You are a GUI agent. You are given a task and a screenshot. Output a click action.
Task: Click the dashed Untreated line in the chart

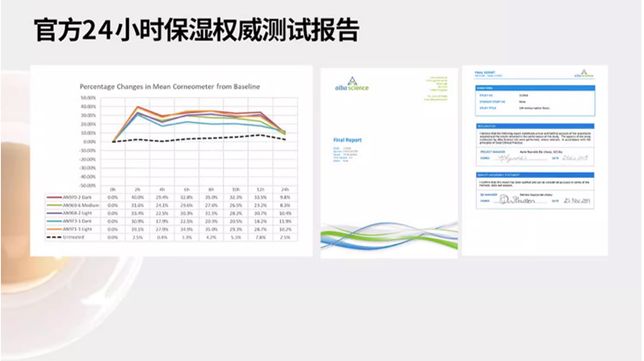(x=199, y=138)
